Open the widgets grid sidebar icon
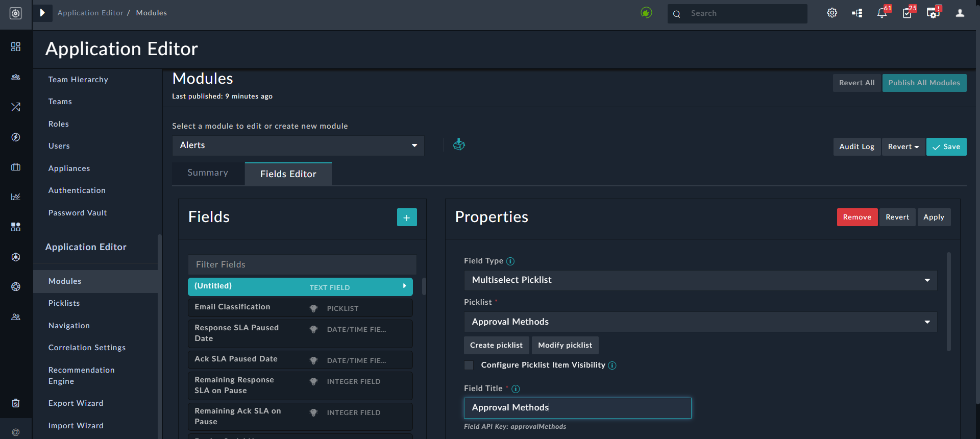Viewport: 980px width, 439px height. point(16,227)
